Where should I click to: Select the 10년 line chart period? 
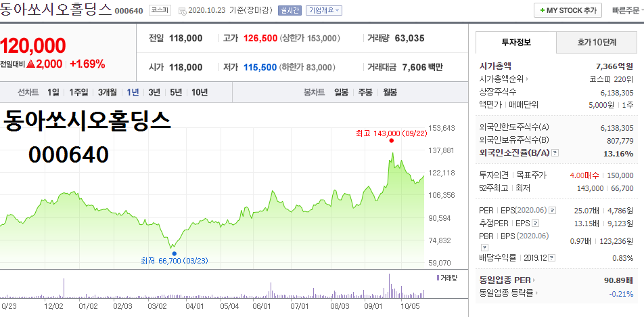pyautogui.click(x=199, y=92)
